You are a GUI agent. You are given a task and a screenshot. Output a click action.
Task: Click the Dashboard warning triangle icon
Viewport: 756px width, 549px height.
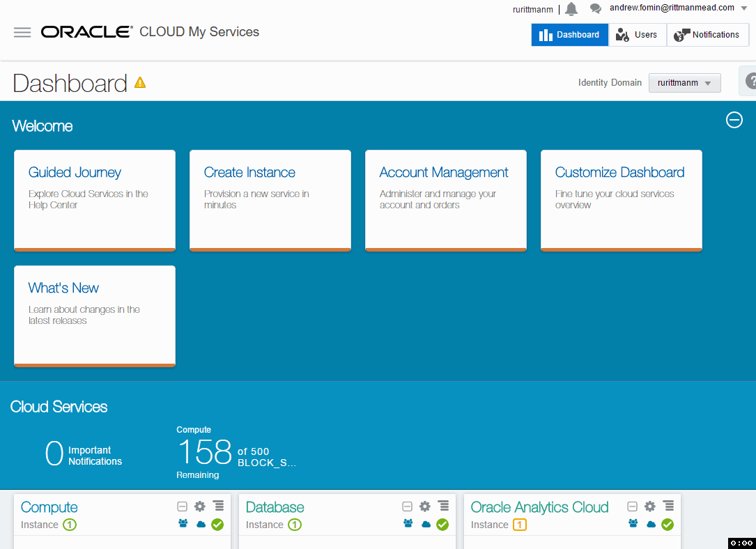pyautogui.click(x=140, y=82)
